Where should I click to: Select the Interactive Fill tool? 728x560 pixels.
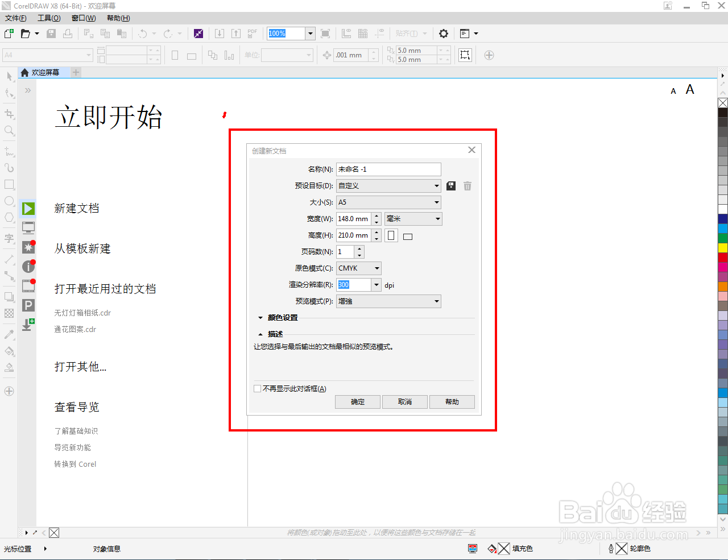point(9,351)
